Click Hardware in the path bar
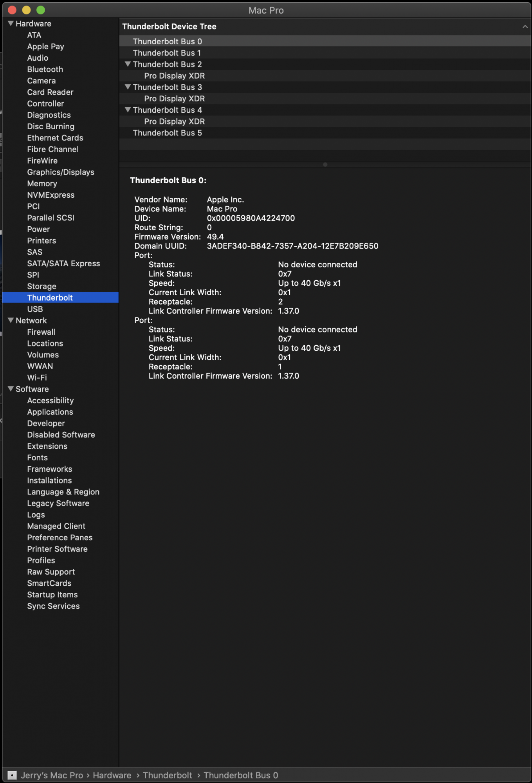532x783 pixels. (x=112, y=775)
